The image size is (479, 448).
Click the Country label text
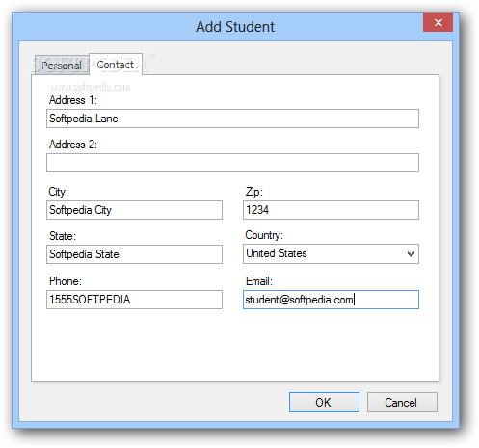[264, 235]
